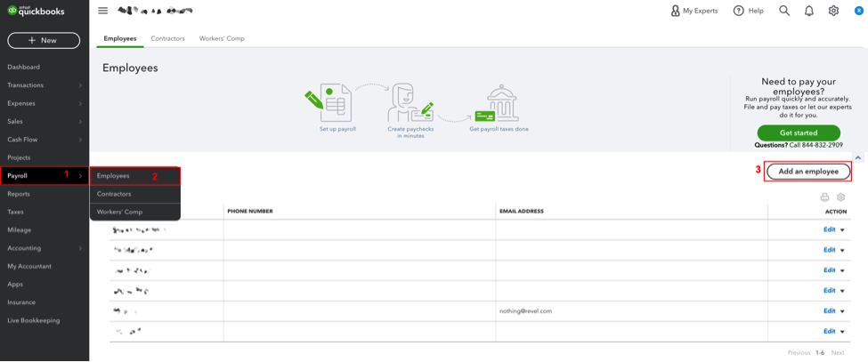
Task: Open table settings gear icon
Action: tap(841, 197)
